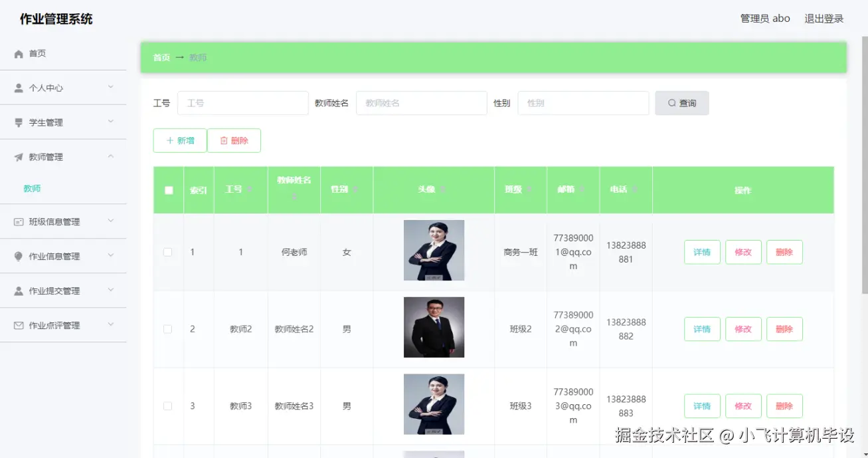
Task: Sort by 电话 column sort icon
Action: (x=635, y=190)
